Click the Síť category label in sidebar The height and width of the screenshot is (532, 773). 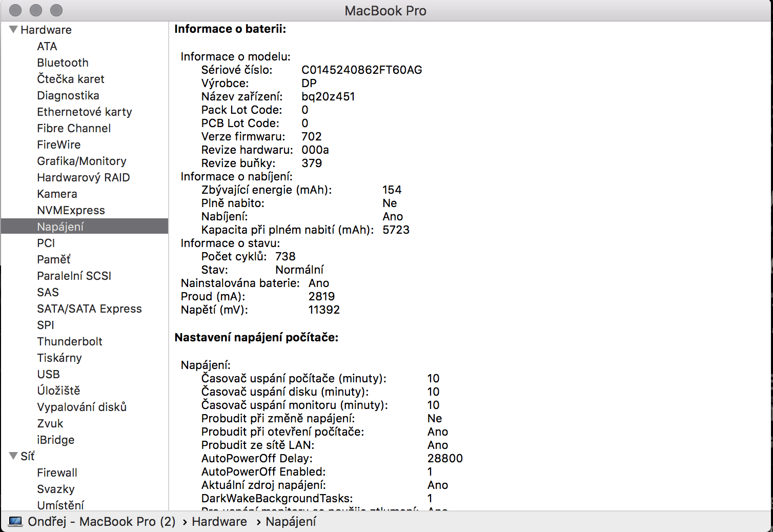point(28,456)
